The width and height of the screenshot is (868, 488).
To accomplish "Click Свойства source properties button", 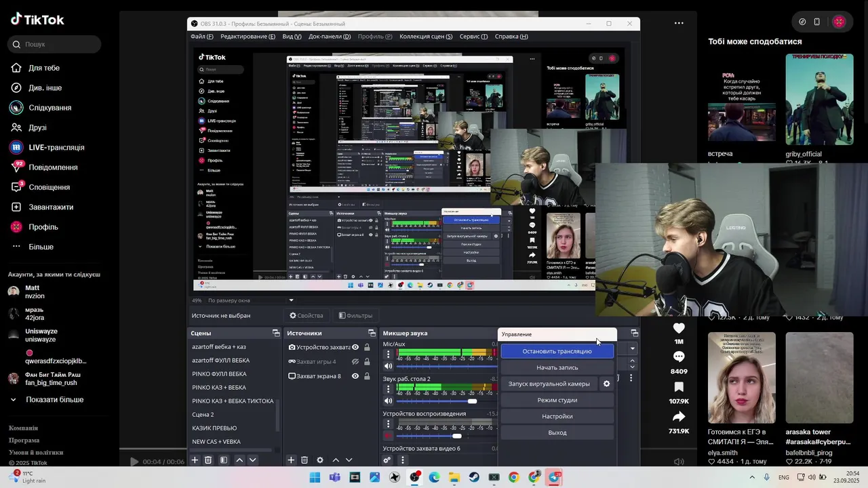I will [x=307, y=316].
